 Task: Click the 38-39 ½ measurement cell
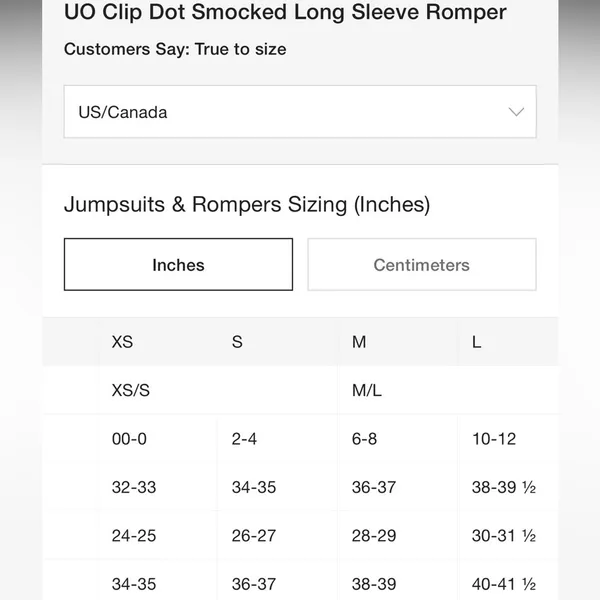point(504,488)
